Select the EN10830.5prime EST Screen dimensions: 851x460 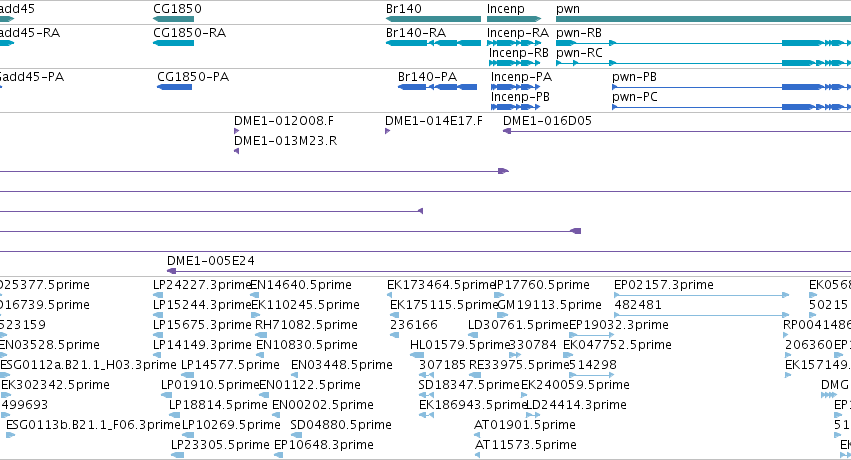tap(259, 355)
